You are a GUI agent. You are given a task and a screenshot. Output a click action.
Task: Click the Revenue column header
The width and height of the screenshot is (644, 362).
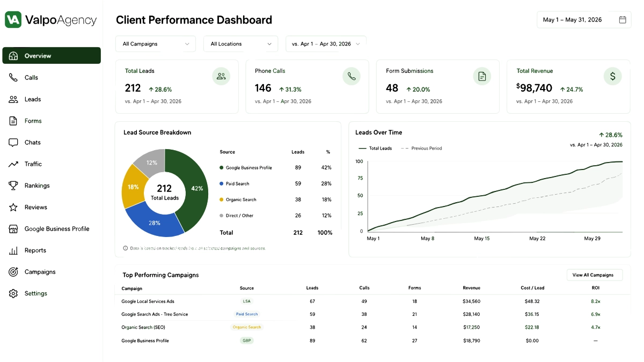(472, 288)
